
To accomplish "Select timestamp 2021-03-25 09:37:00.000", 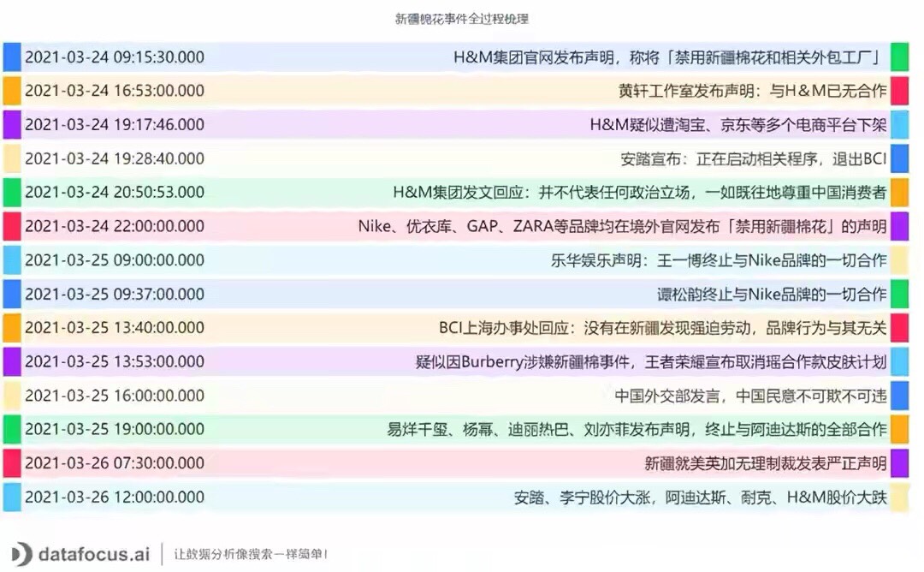I will point(115,295).
